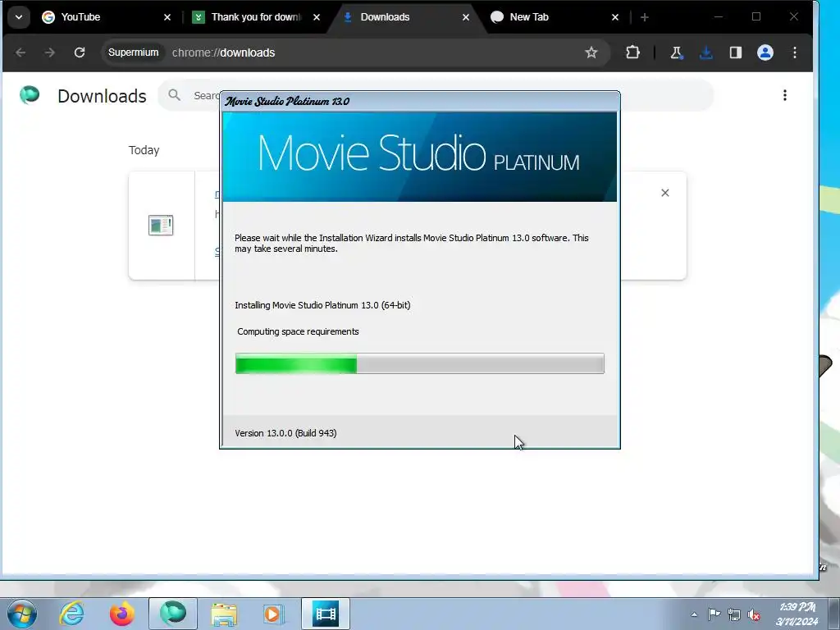Image resolution: width=840 pixels, height=630 pixels.
Task: Switch to the YouTube tab
Action: pyautogui.click(x=106, y=17)
